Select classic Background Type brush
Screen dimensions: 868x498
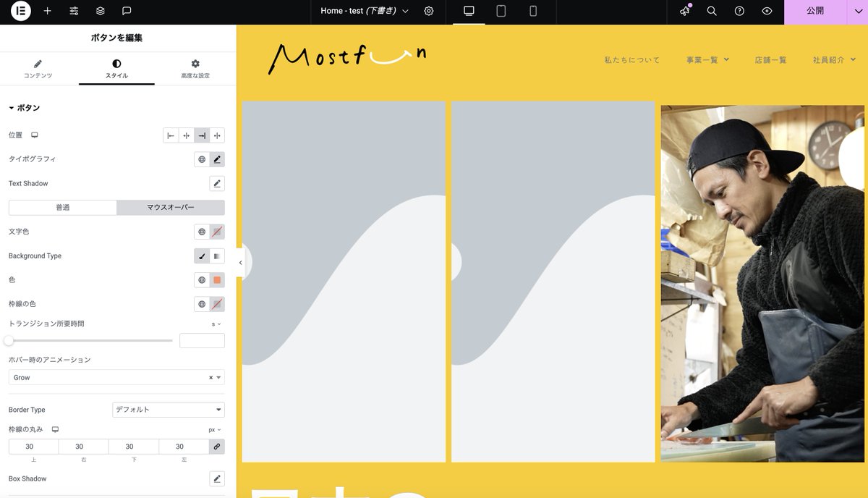[x=202, y=256]
